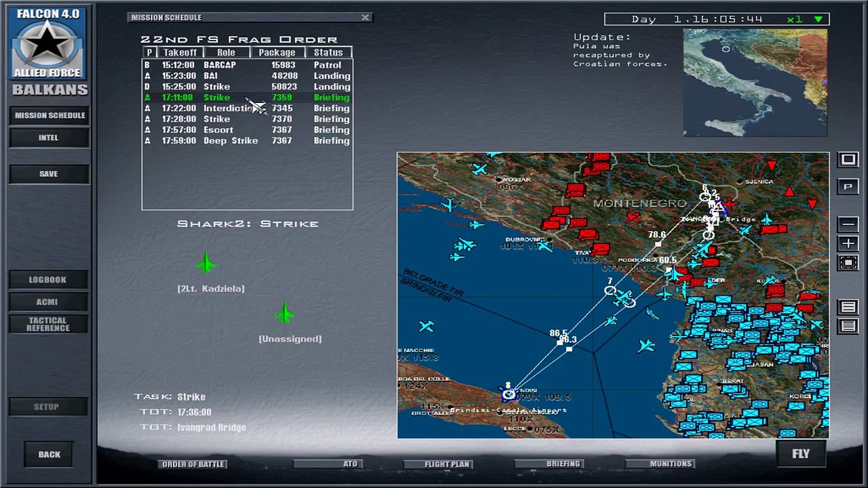The height and width of the screenshot is (488, 868).
Task: Open the ACMI viewer
Action: pyautogui.click(x=48, y=302)
